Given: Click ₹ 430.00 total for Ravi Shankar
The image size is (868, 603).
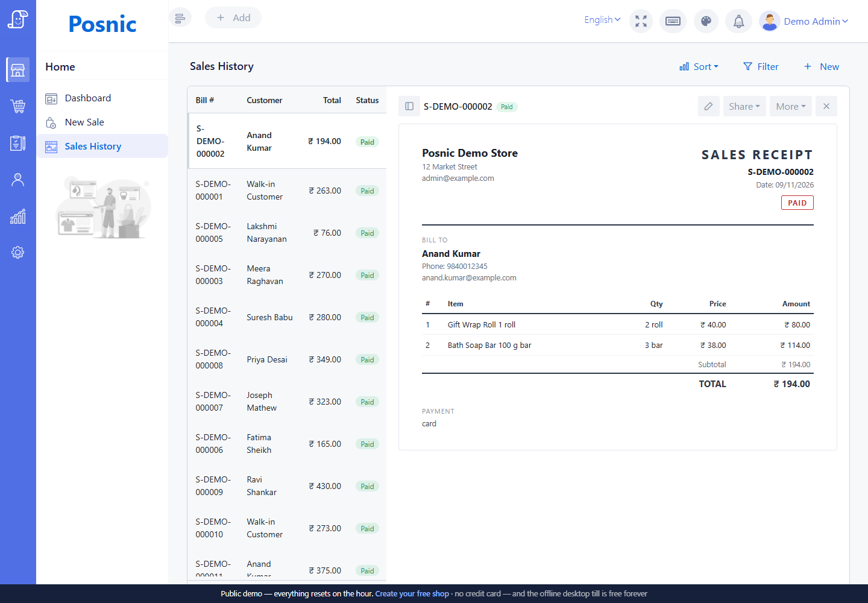Looking at the screenshot, I should coord(325,486).
